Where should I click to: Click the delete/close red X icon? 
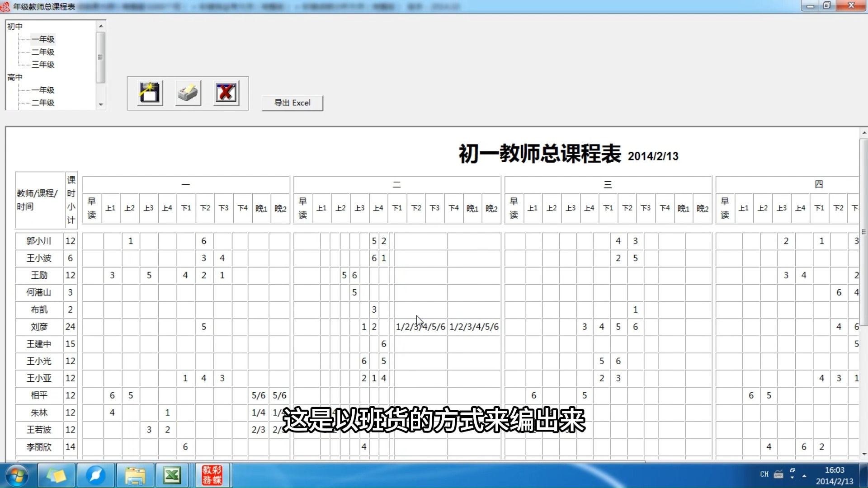tap(225, 93)
